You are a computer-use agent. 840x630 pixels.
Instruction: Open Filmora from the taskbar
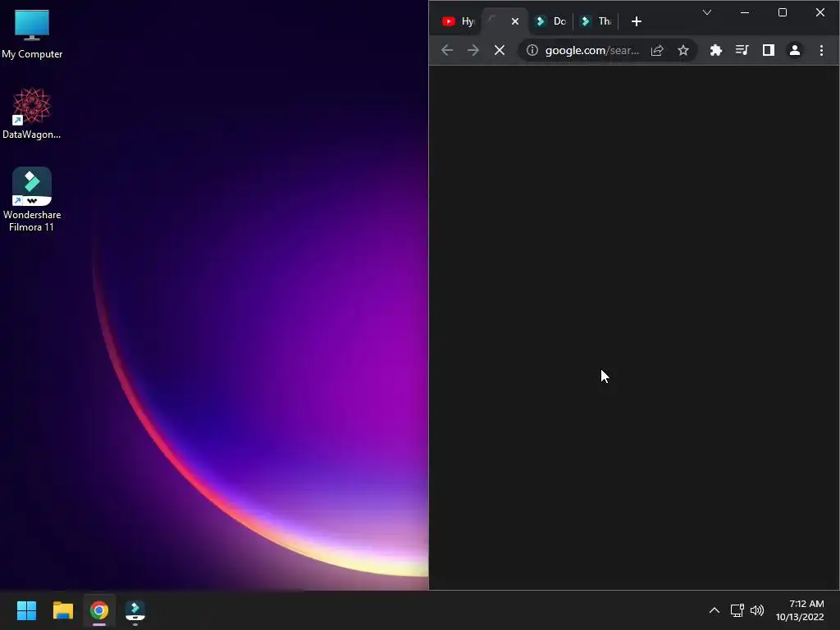point(135,610)
